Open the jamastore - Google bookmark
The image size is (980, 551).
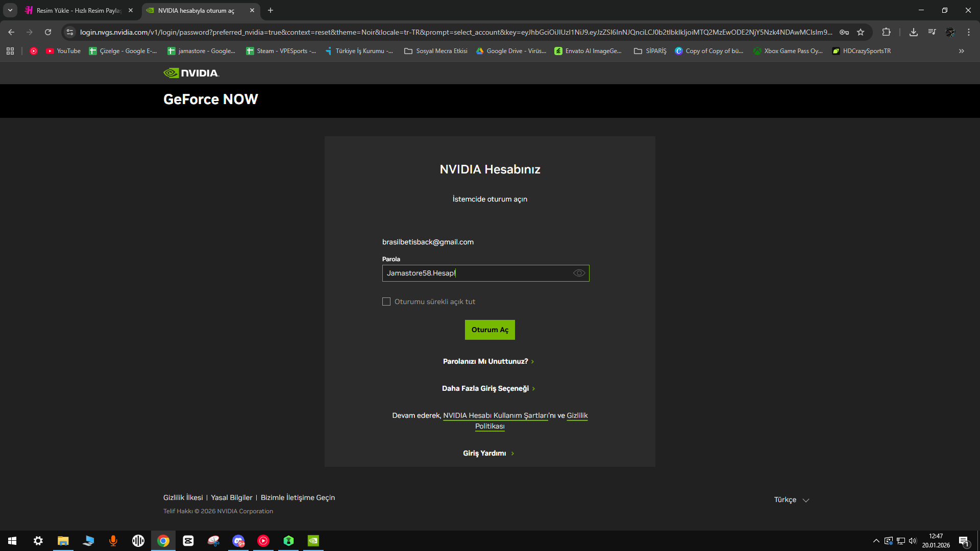(202, 51)
